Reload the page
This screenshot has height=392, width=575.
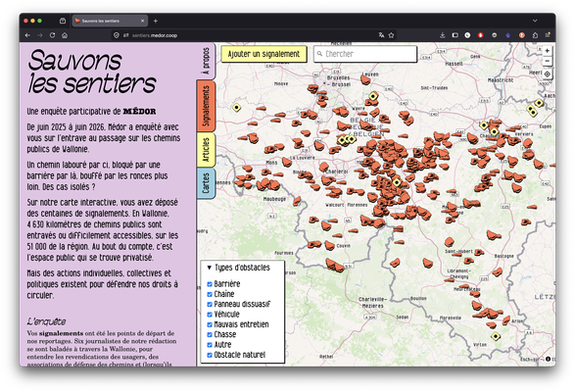point(53,35)
